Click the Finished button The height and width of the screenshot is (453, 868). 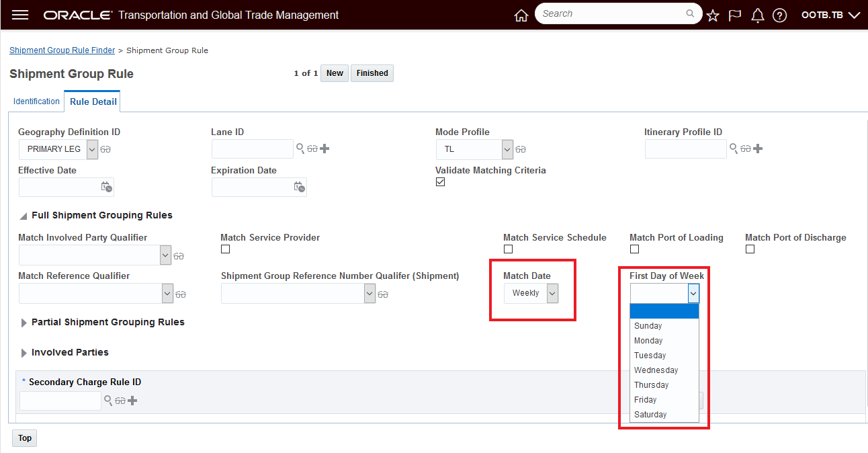pos(372,73)
